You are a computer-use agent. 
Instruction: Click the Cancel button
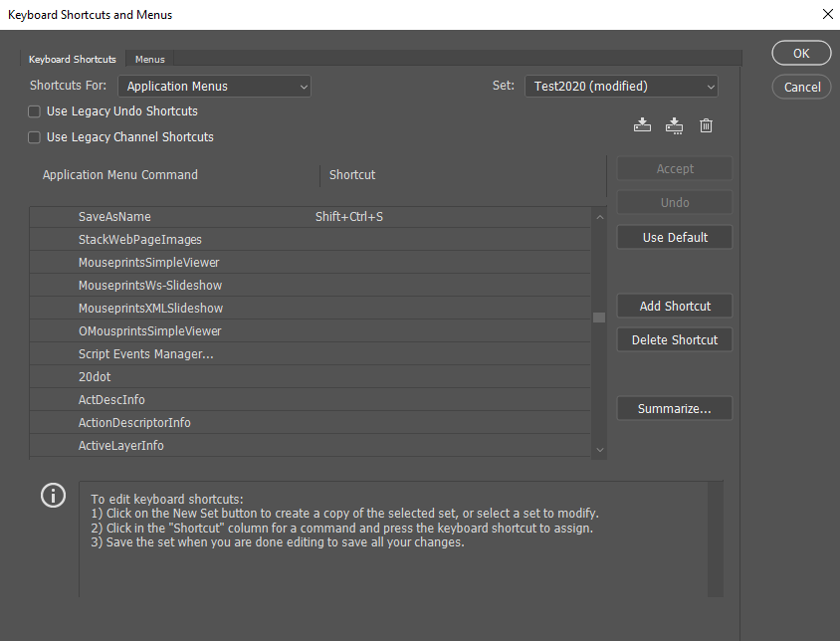click(x=802, y=87)
